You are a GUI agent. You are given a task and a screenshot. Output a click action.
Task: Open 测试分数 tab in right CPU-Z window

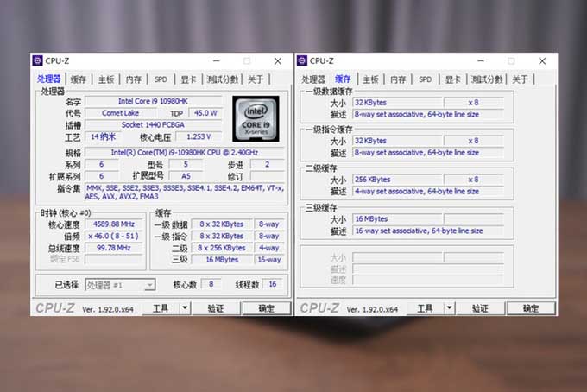tap(487, 79)
